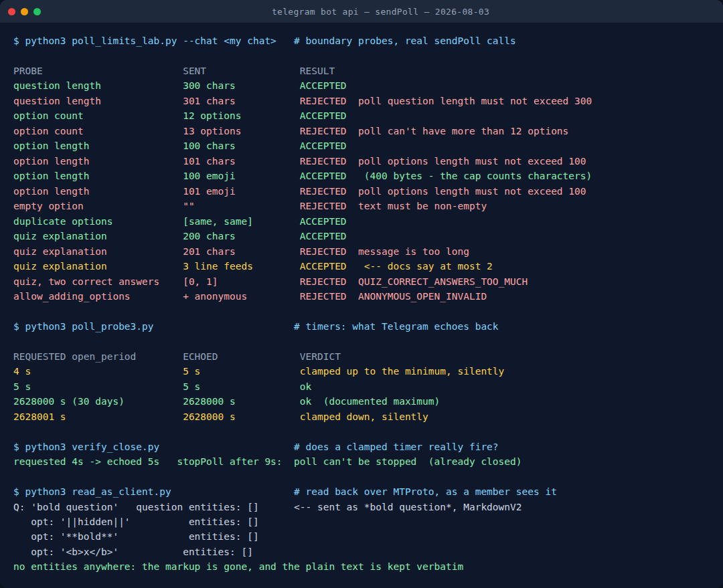Click the summary line 'no entities anywhere'
The image size is (723, 588).
tap(238, 567)
